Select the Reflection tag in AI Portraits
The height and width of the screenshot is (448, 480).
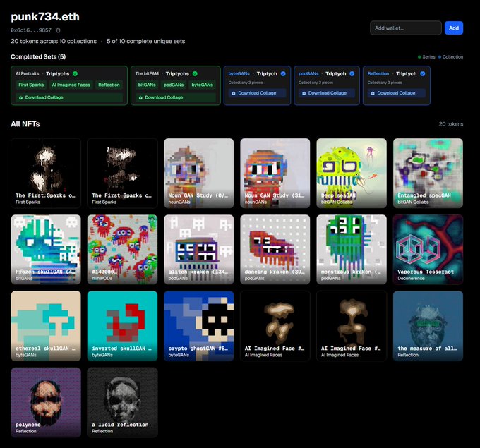click(x=109, y=85)
